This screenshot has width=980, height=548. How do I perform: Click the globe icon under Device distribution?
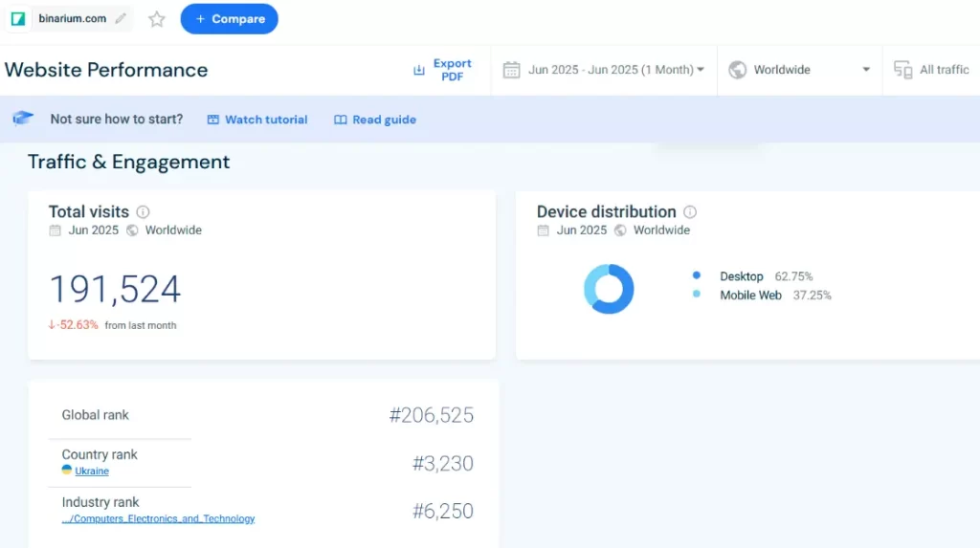tap(620, 230)
